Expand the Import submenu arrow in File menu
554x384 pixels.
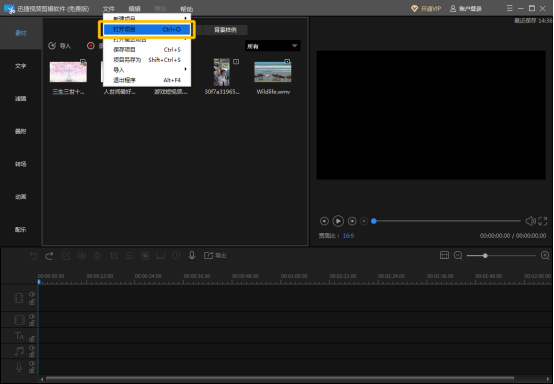185,69
